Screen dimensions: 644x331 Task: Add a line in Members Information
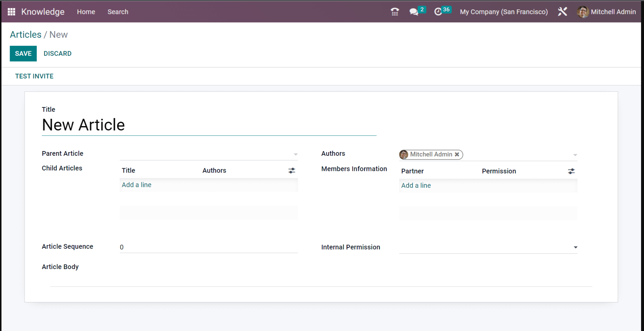point(416,186)
